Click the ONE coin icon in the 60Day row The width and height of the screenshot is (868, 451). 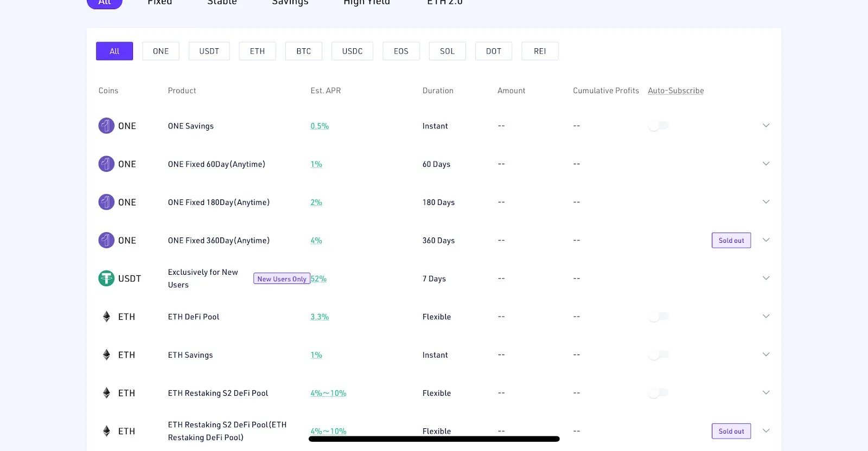(106, 164)
